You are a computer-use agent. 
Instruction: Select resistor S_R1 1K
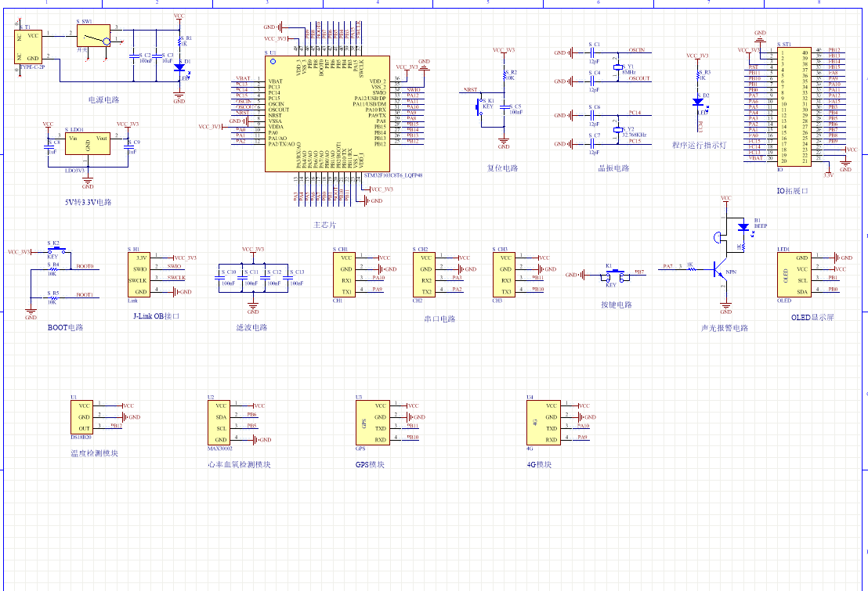click(179, 41)
